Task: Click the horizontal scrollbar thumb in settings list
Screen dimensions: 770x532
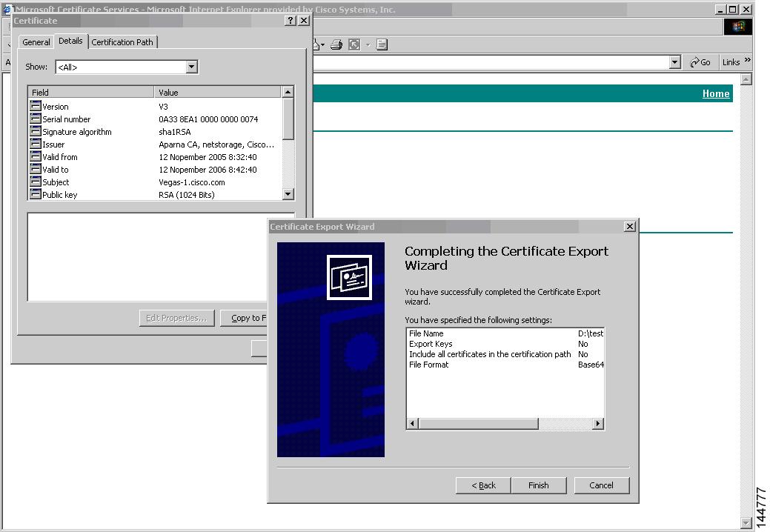Action: point(479,424)
